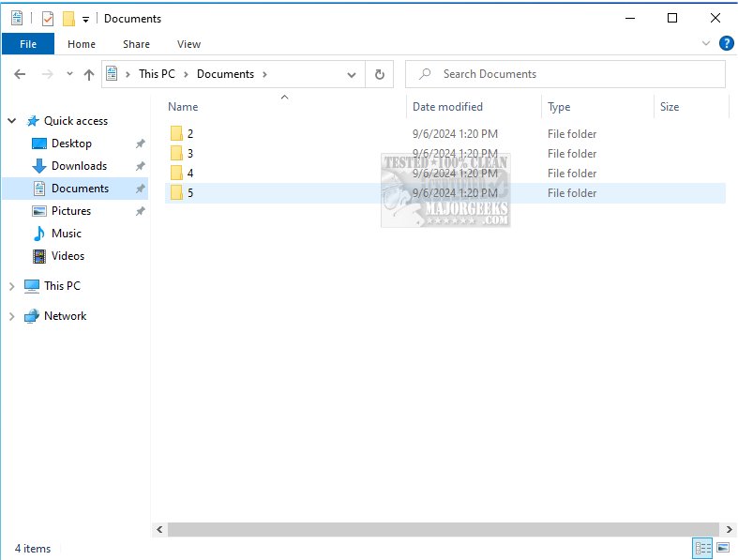Image resolution: width=738 pixels, height=560 pixels.
Task: Click the Documents icon in address bar
Action: (x=112, y=74)
